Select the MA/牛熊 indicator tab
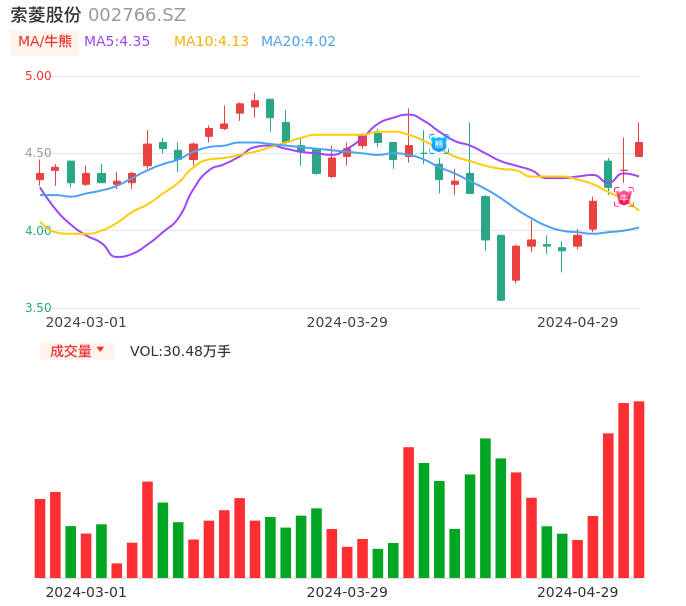 [45, 42]
